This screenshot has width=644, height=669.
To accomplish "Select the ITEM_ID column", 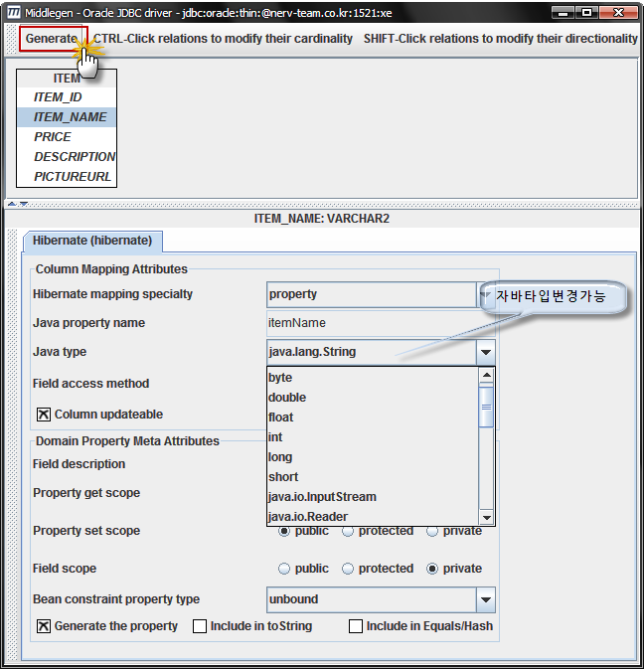I will click(x=67, y=97).
